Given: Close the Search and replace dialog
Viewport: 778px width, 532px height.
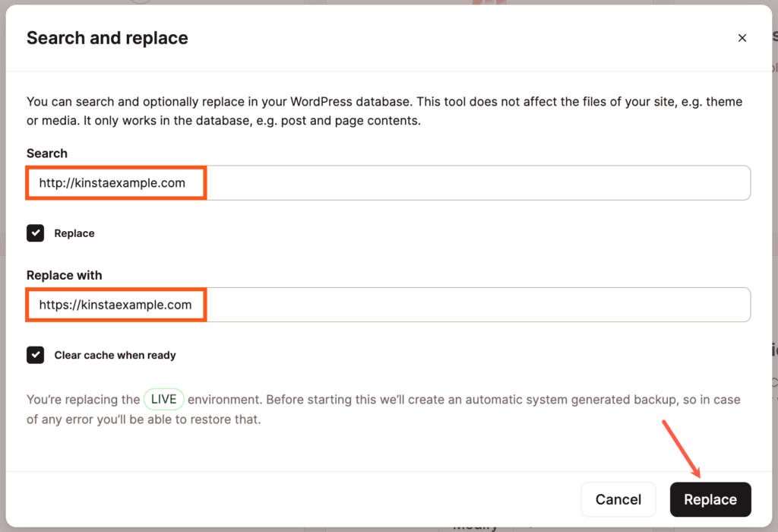Looking at the screenshot, I should coord(742,38).
